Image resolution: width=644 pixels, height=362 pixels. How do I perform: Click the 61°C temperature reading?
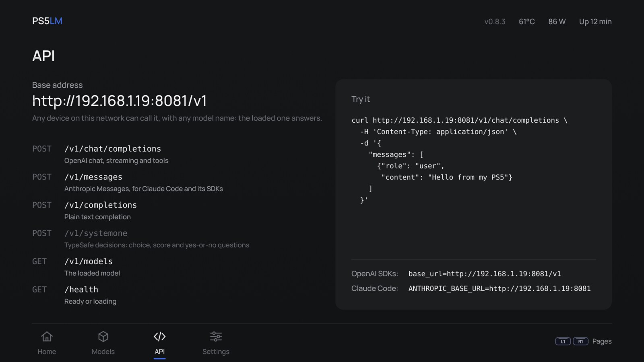[526, 22]
